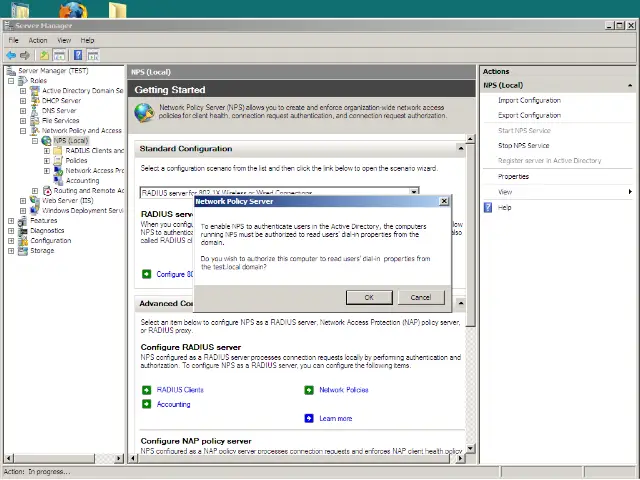Collapse the Roles tree node

click(11, 81)
